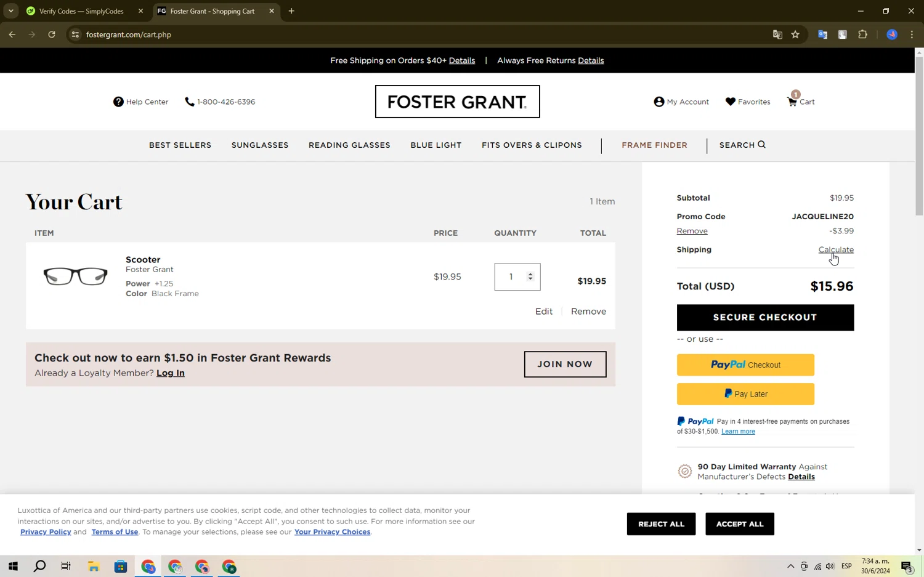Image resolution: width=924 pixels, height=577 pixels.
Task: Open Windows Start menu
Action: pos(13,567)
